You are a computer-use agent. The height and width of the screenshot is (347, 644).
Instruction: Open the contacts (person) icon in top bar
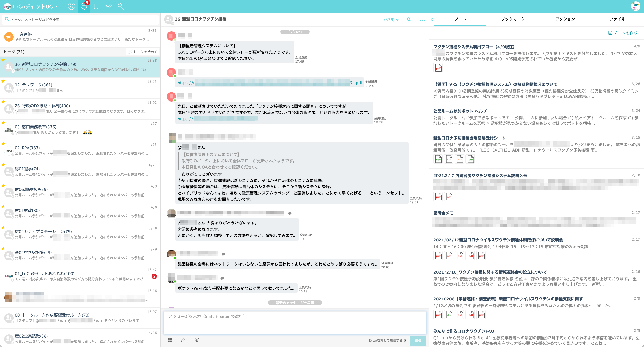(x=71, y=6)
